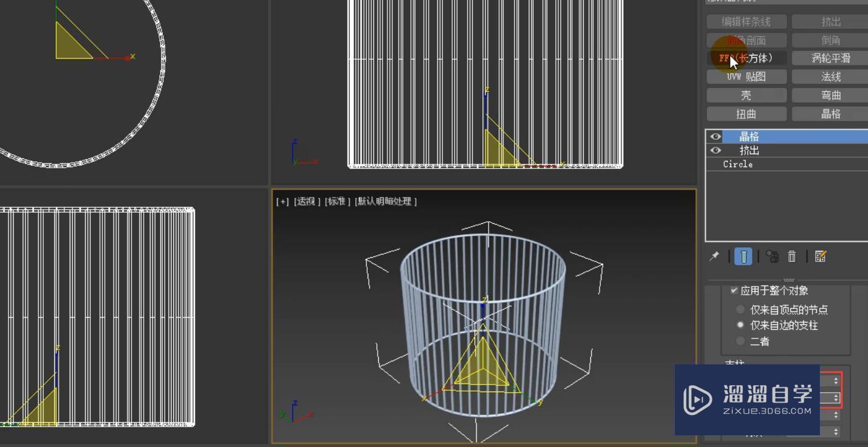The width and height of the screenshot is (868, 447).
Task: Open the [标准] viewport menu
Action: click(x=337, y=201)
